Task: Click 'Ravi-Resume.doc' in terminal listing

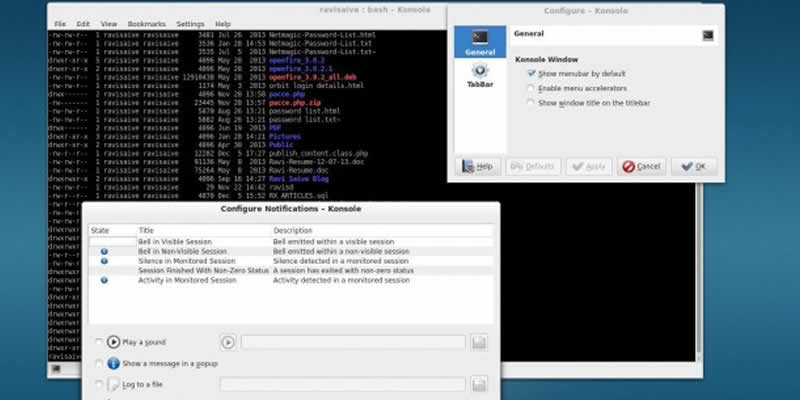Action: click(x=298, y=170)
